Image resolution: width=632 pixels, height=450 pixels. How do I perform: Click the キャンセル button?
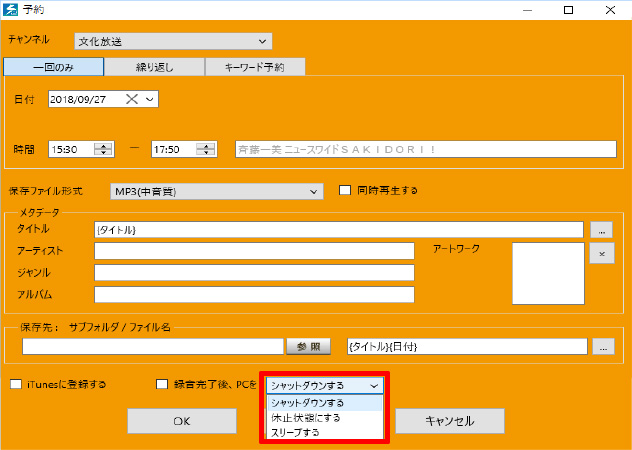tap(450, 421)
